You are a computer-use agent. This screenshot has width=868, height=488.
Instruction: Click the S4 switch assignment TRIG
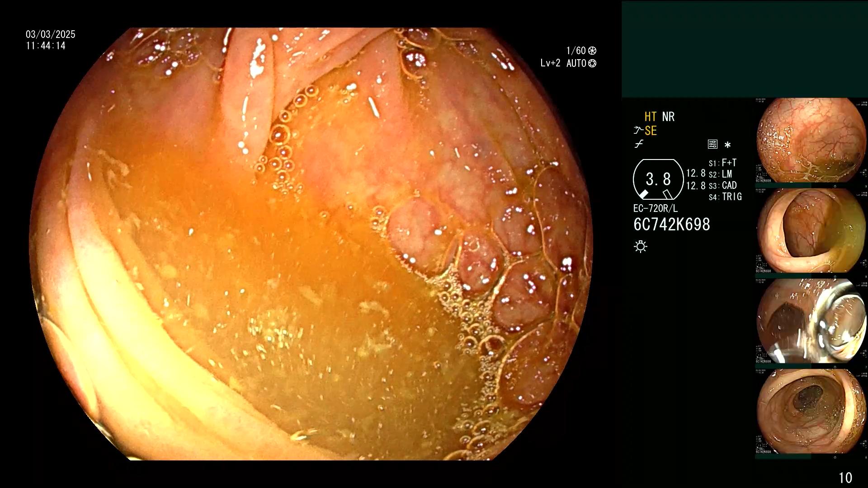click(x=725, y=197)
